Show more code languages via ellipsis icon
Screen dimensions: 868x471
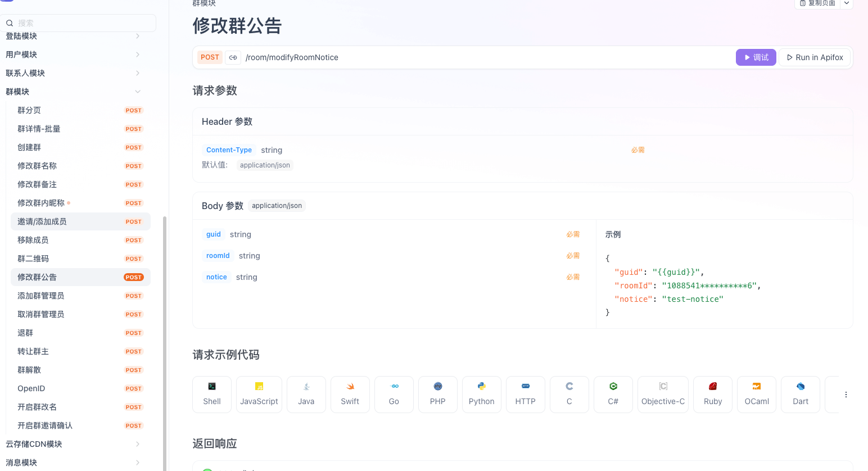846,394
